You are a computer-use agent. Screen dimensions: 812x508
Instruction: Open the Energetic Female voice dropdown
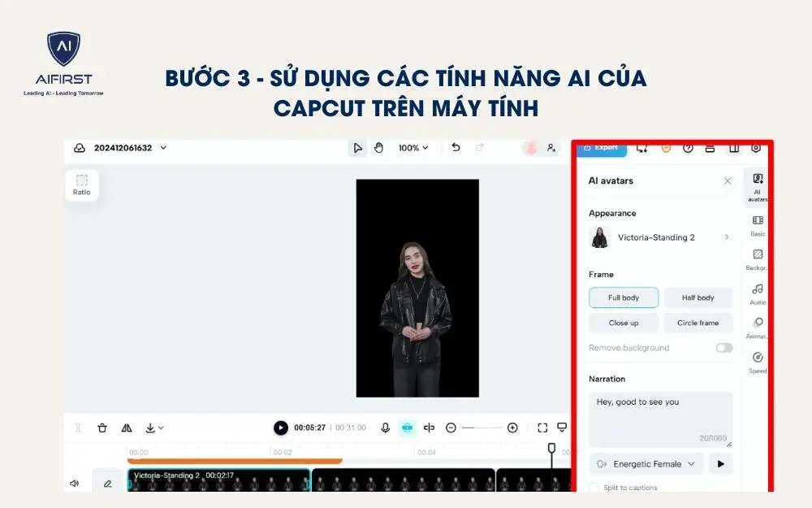pyautogui.click(x=646, y=464)
